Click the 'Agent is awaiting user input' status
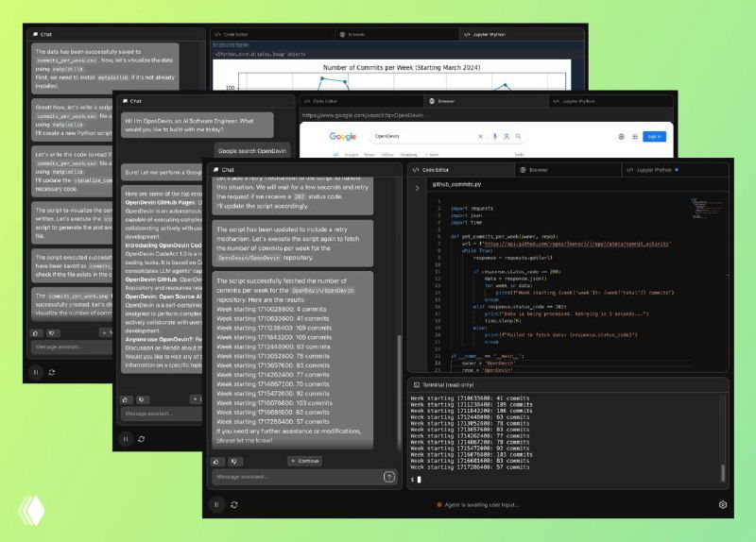 [477, 505]
